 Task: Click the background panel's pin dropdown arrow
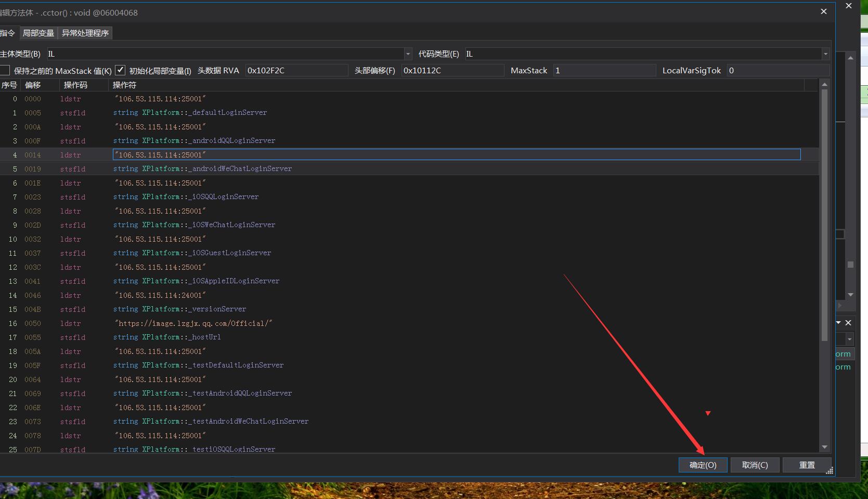tap(838, 323)
